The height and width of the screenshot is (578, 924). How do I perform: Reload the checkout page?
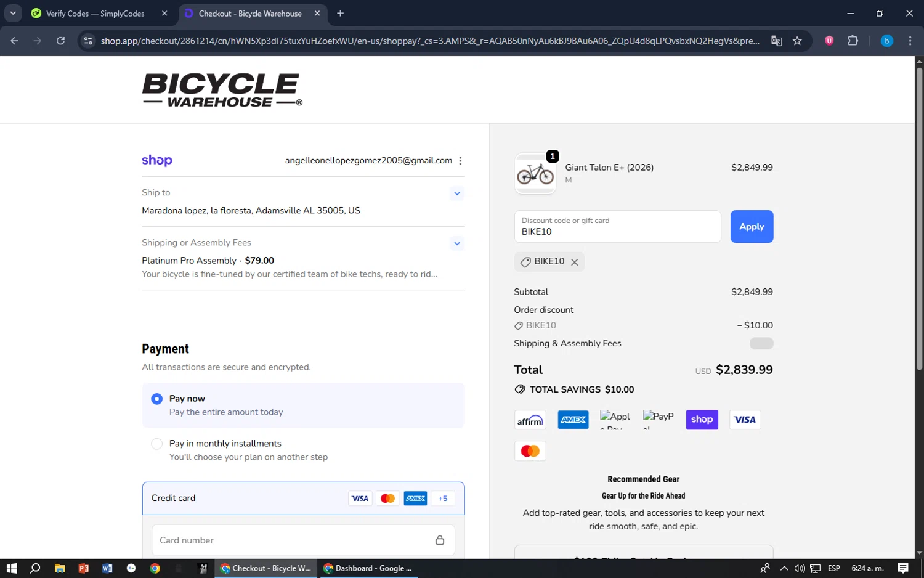click(x=60, y=41)
